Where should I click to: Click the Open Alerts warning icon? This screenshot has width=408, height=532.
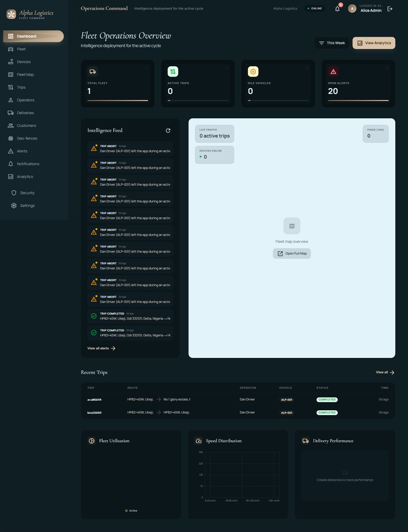click(x=333, y=71)
